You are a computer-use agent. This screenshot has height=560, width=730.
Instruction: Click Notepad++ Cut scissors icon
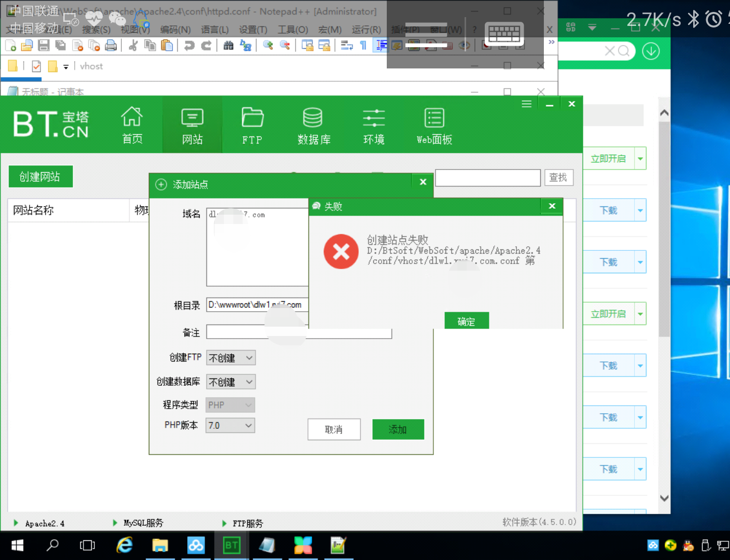tap(133, 46)
